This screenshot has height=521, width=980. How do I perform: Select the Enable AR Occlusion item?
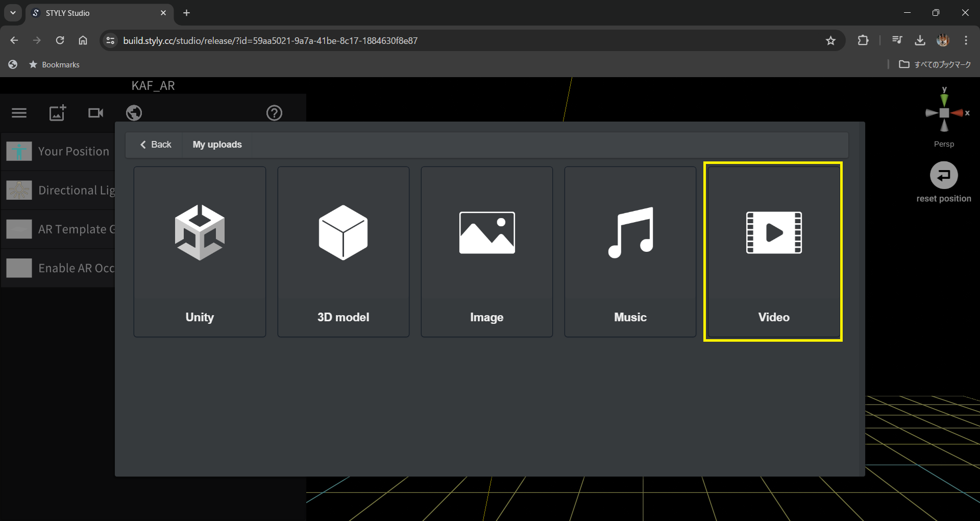[x=58, y=268]
